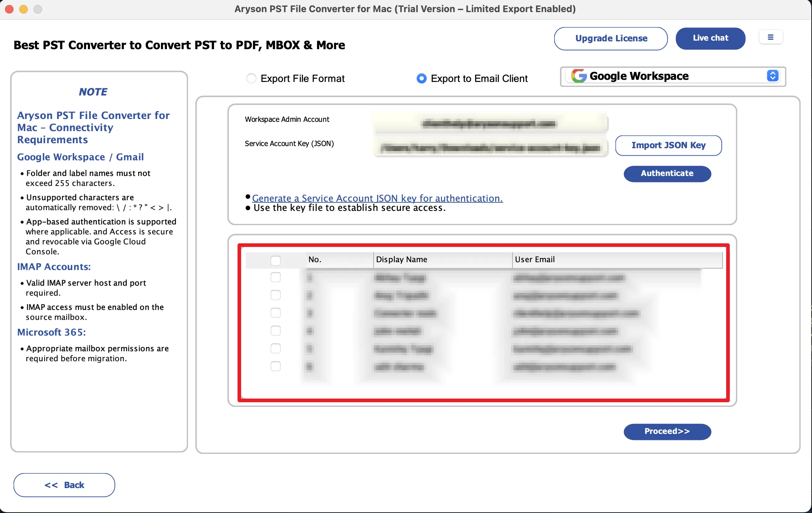Image resolution: width=812 pixels, height=513 pixels.
Task: Click the 'Workspace Admin Account' label
Action: point(287,119)
